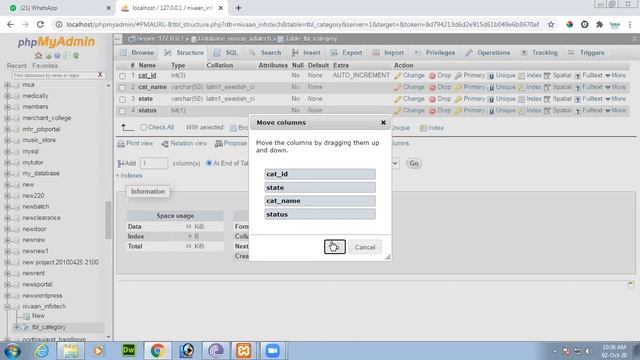The height and width of the screenshot is (360, 640).
Task: Open Dreamweaver from the taskbar
Action: [x=129, y=351]
